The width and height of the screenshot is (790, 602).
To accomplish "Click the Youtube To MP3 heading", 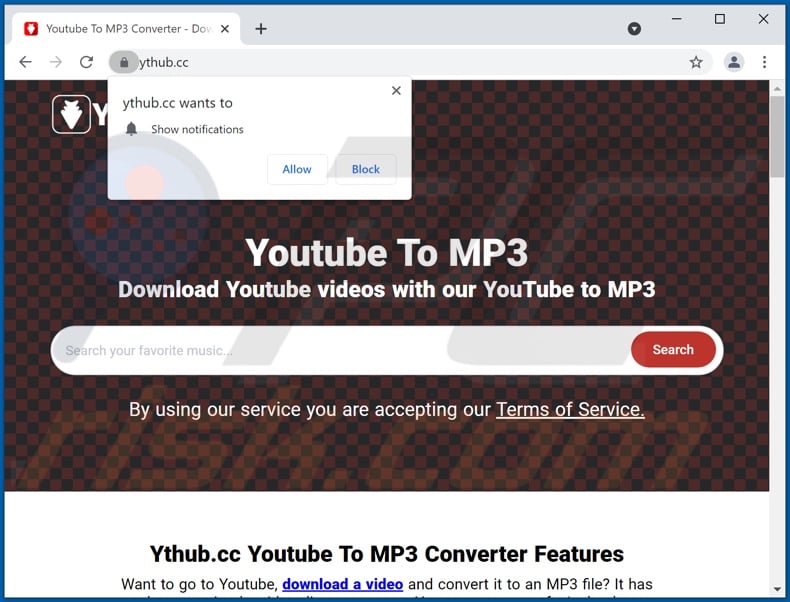I will click(387, 253).
